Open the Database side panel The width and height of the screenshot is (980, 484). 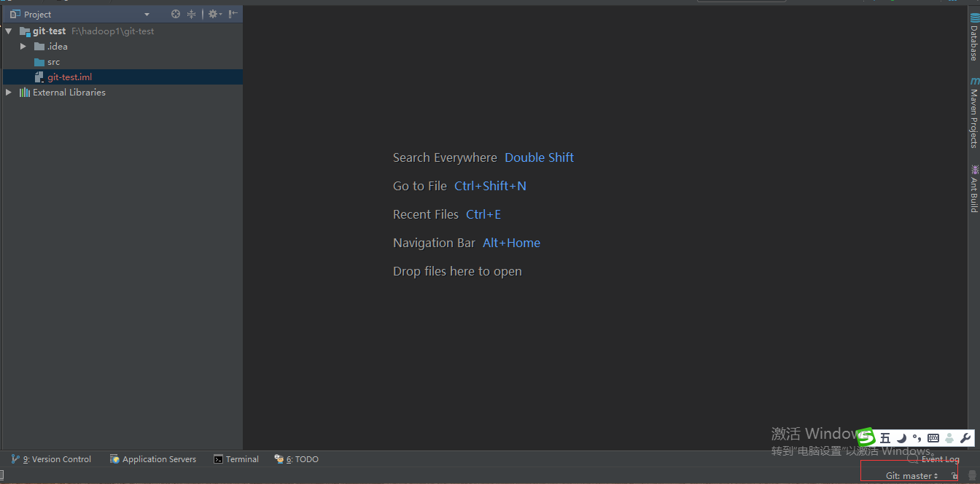973,36
